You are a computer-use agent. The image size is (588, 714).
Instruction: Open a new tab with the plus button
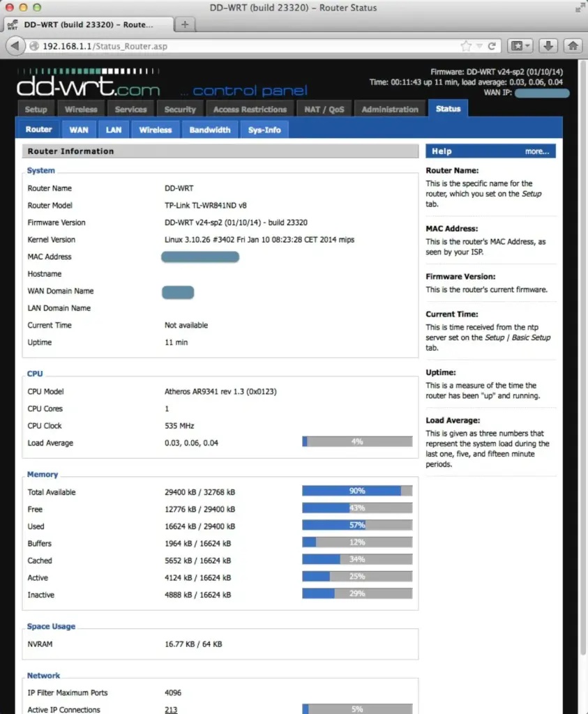coord(185,24)
